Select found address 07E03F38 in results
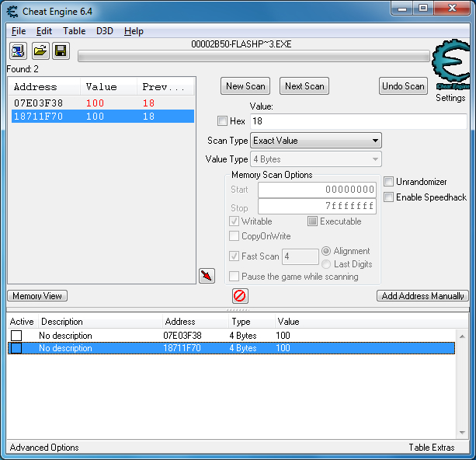Viewport: 476px width, 460px height. [x=102, y=103]
